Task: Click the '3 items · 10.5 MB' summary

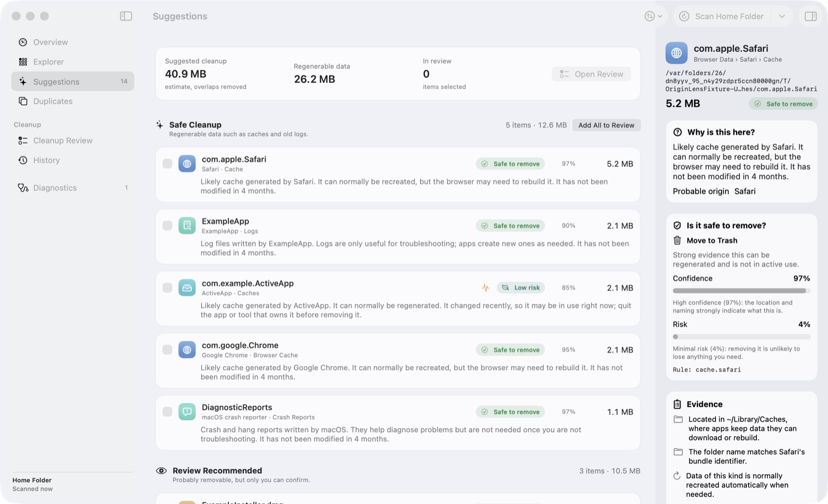Action: click(609, 471)
